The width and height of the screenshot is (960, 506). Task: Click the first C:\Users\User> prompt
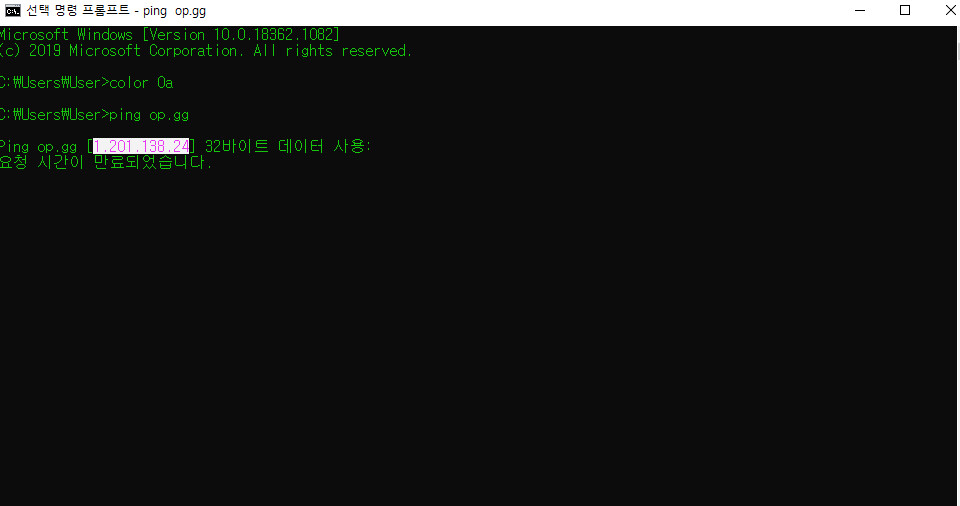click(54, 83)
